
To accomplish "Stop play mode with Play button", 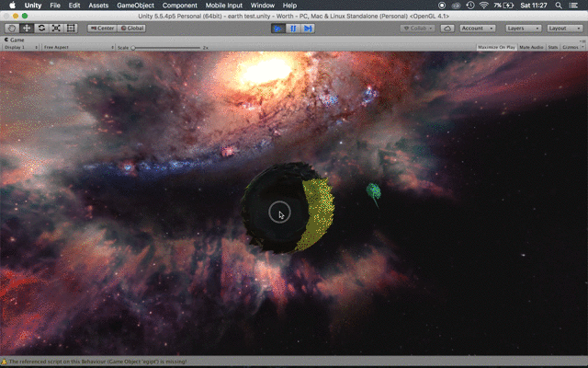I will pyautogui.click(x=277, y=29).
